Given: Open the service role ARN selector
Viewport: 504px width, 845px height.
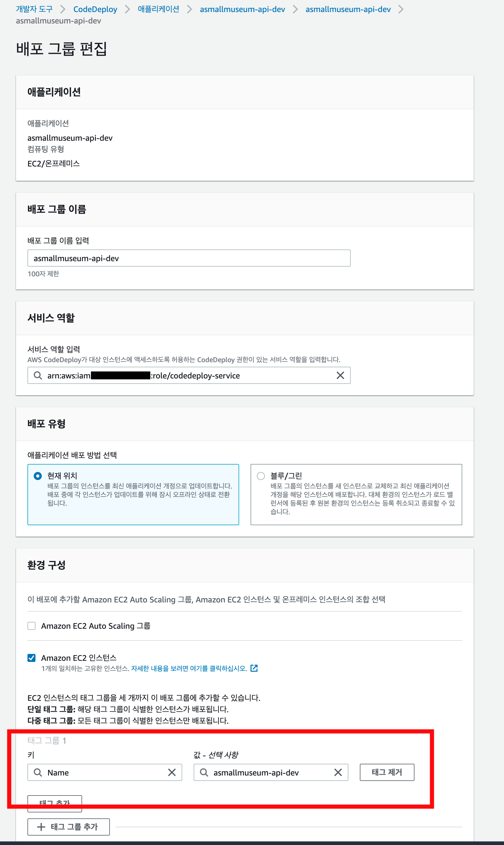Looking at the screenshot, I should tap(189, 375).
